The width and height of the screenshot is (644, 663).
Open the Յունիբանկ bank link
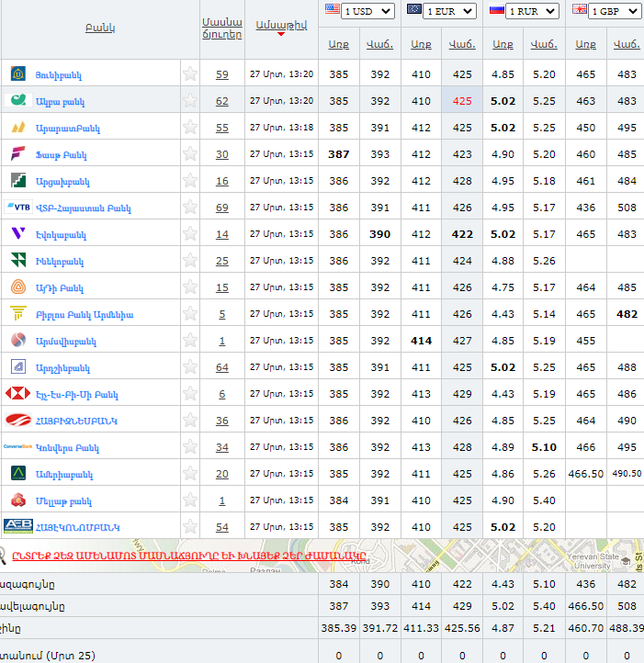click(59, 75)
